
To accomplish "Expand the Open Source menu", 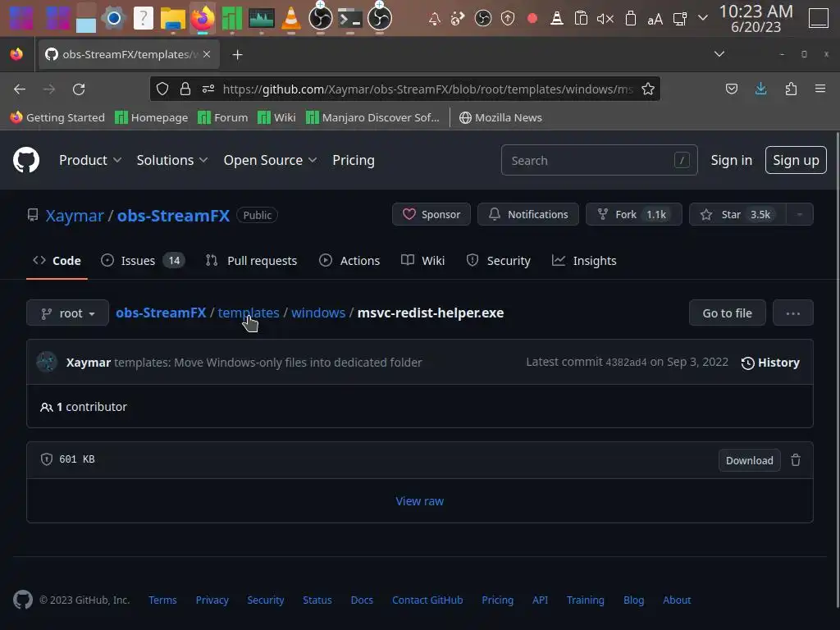I will [271, 160].
